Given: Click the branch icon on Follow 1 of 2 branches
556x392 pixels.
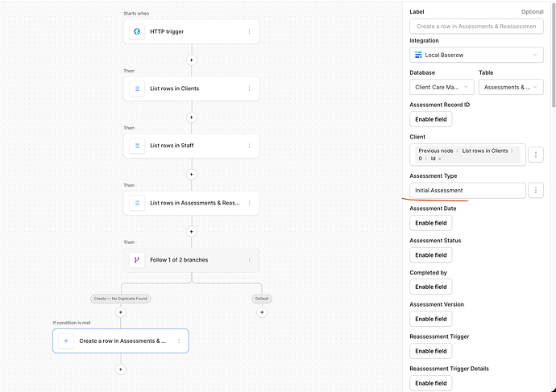Looking at the screenshot, I should click(x=137, y=260).
